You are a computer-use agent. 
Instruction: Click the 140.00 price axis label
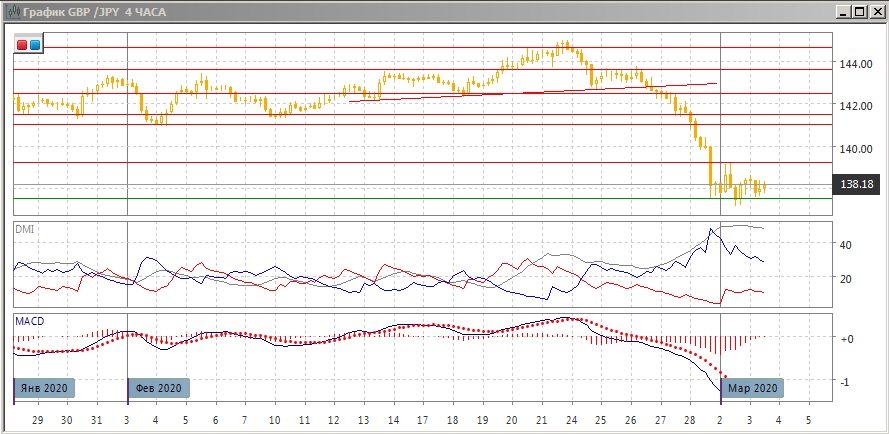coord(856,149)
